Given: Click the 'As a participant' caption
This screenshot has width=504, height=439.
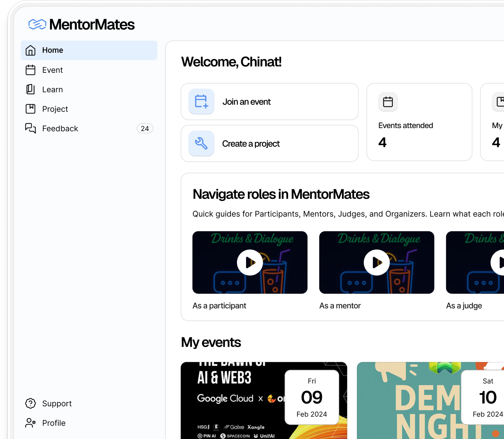Looking at the screenshot, I should pyautogui.click(x=219, y=306).
